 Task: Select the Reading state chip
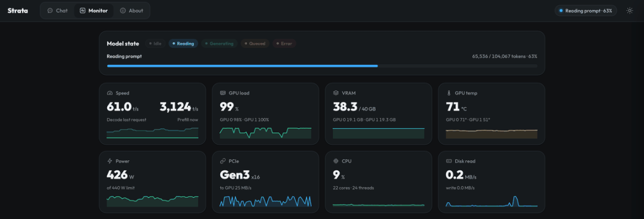click(183, 43)
